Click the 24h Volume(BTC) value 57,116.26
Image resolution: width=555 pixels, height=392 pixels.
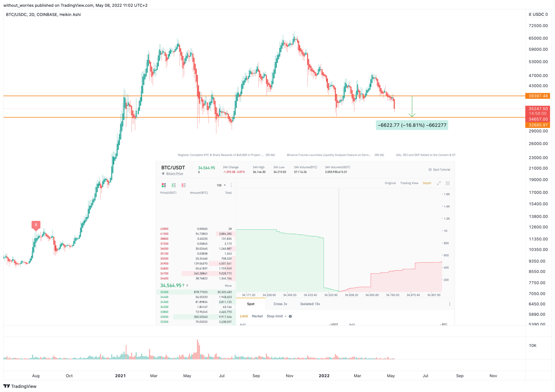coord(300,172)
